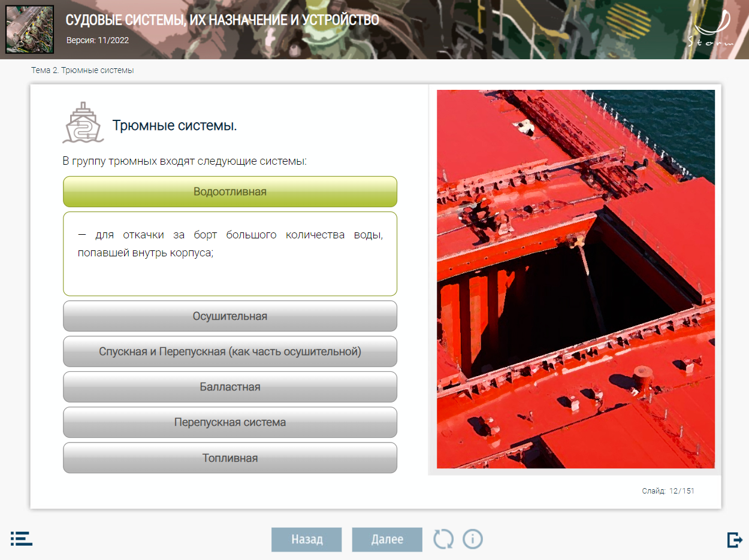Click the slide counter 12/151
Image resolution: width=749 pixels, height=560 pixels.
coord(668,491)
